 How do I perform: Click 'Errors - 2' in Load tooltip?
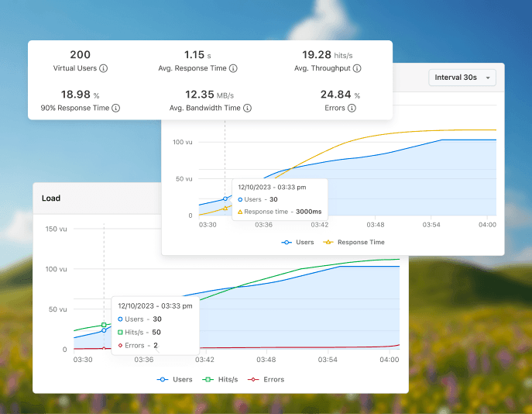point(138,346)
